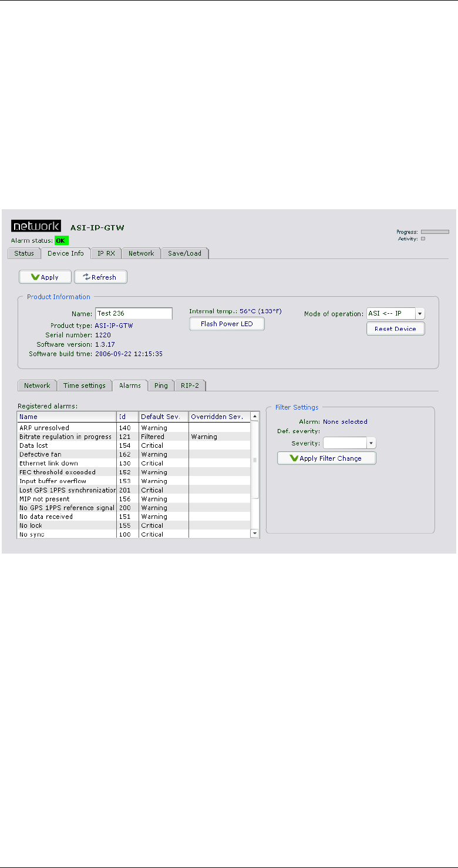Open the Network sub-tab below Product Information
Screen dimensions: 458x868
[37, 386]
